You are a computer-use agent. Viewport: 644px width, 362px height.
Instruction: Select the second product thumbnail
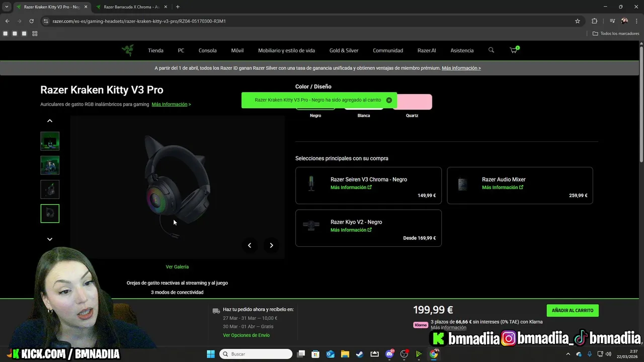coord(50,165)
